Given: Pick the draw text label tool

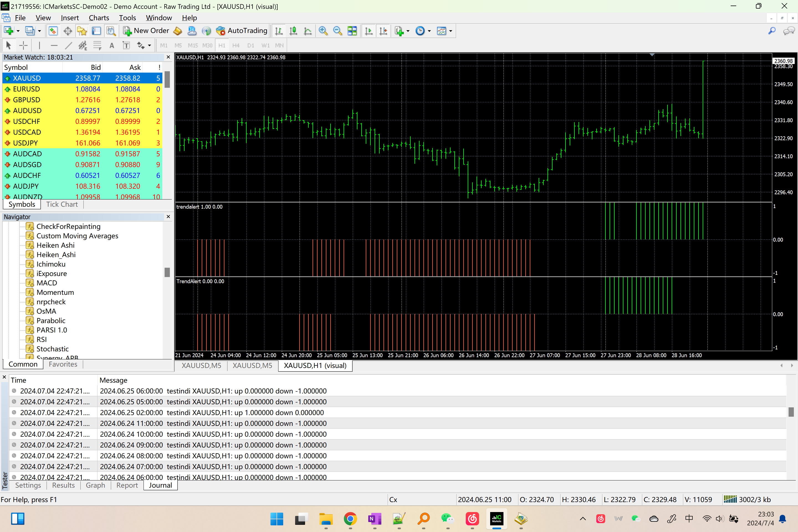Looking at the screenshot, I should [x=126, y=45].
